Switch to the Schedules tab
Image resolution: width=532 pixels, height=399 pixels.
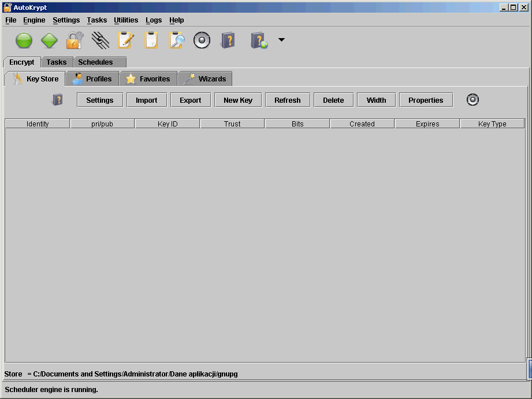[100, 62]
